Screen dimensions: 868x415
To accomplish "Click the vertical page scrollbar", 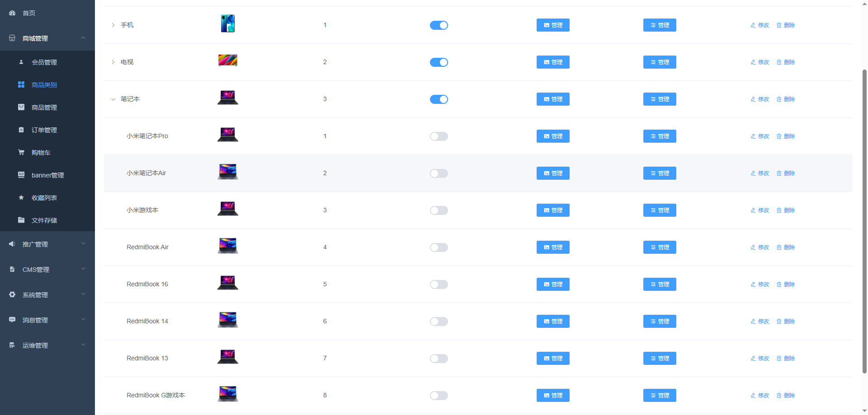I will (x=864, y=221).
